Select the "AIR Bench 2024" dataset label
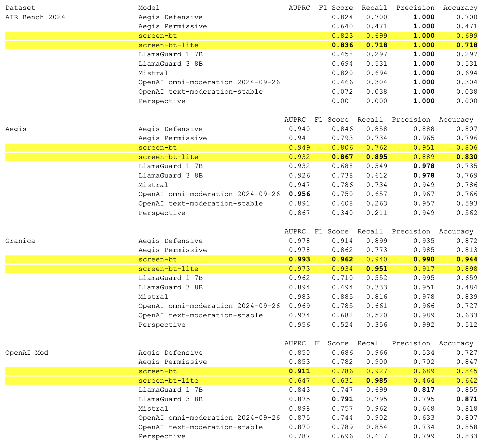Screen dimensions: 484x448 point(35,17)
